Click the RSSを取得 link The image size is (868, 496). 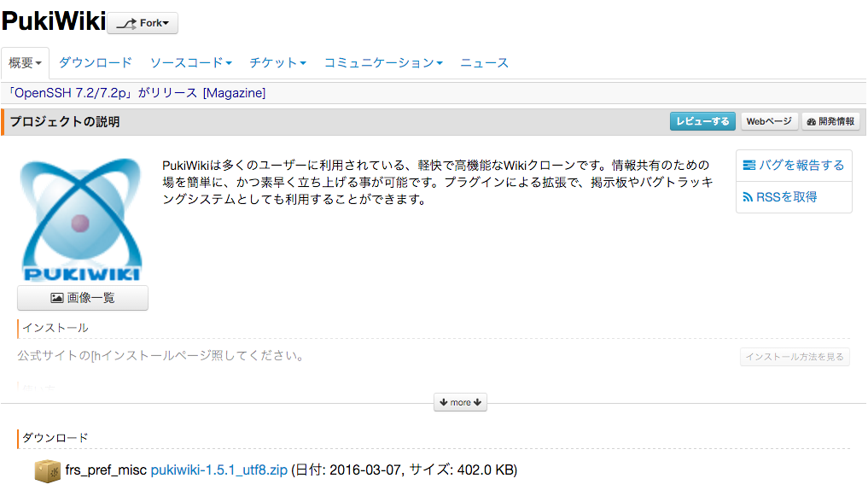pos(780,197)
